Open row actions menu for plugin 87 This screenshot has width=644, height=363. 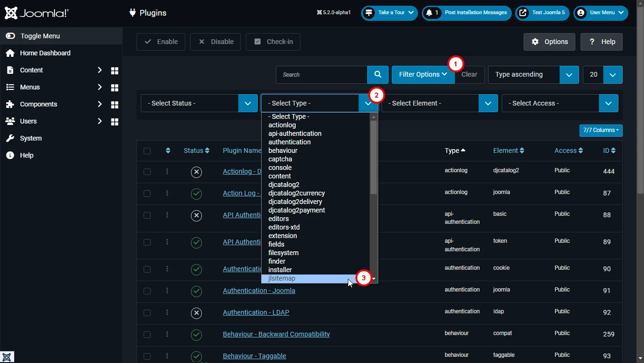pyautogui.click(x=167, y=193)
